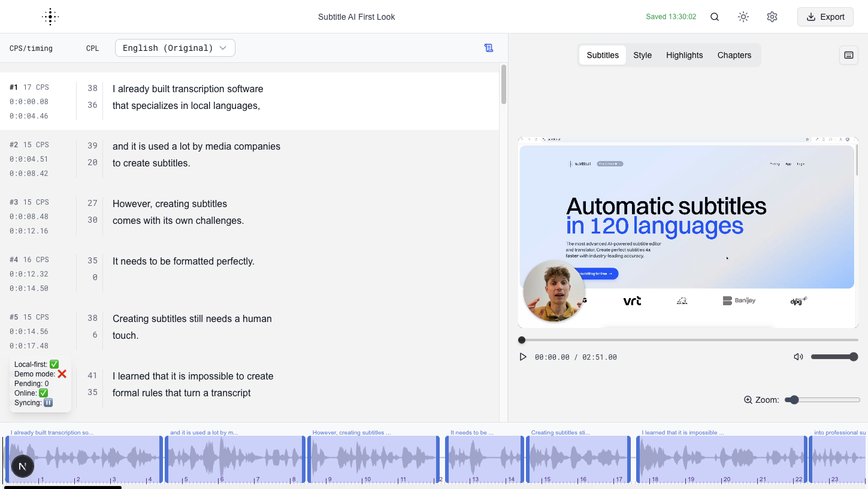Expand the CPL column selector
Viewport: 868px width, 489px height.
point(92,48)
